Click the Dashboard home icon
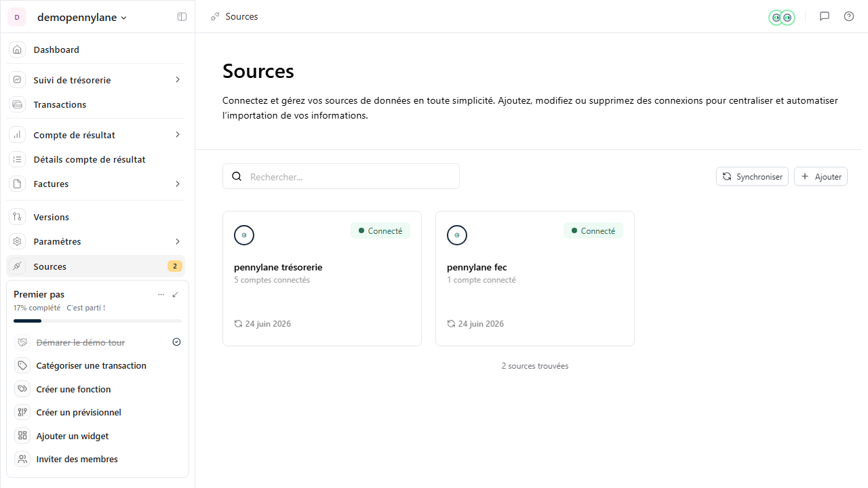Viewport: 868px width, 488px height. click(17, 49)
